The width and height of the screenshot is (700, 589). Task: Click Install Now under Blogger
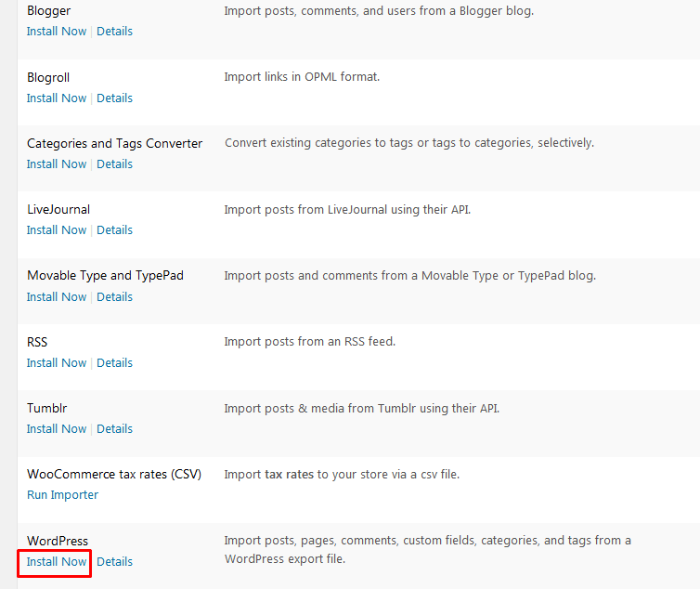pyautogui.click(x=57, y=32)
